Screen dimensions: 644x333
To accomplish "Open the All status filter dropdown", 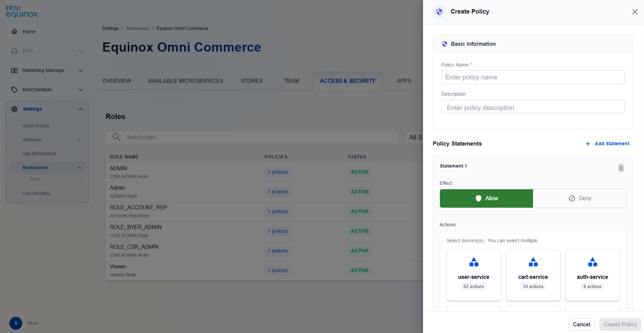I will [x=414, y=137].
